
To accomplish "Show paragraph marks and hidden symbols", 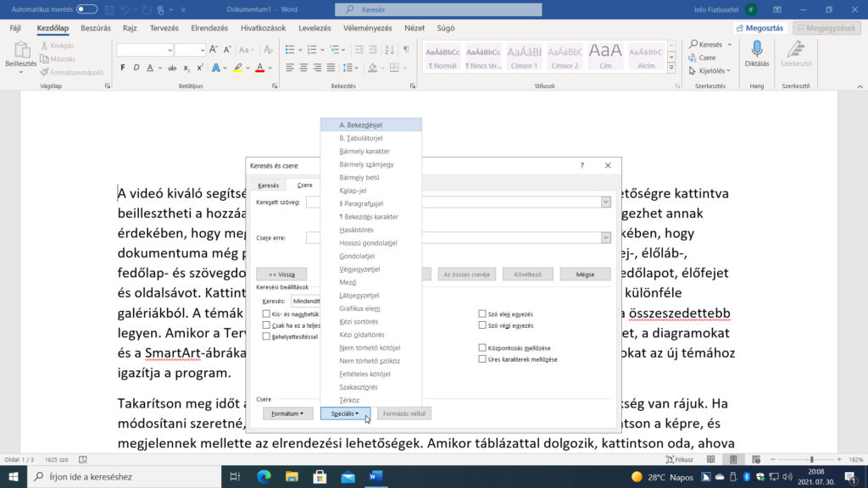I will point(406,50).
